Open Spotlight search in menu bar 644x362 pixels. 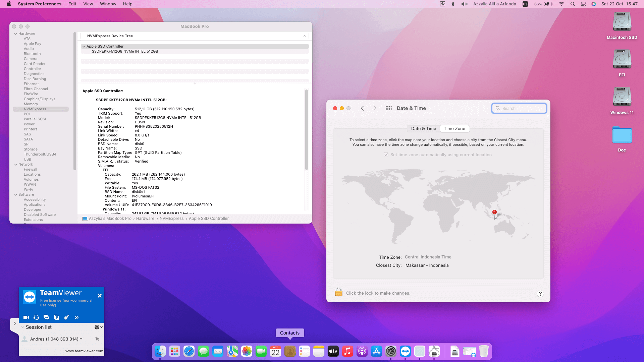click(573, 4)
